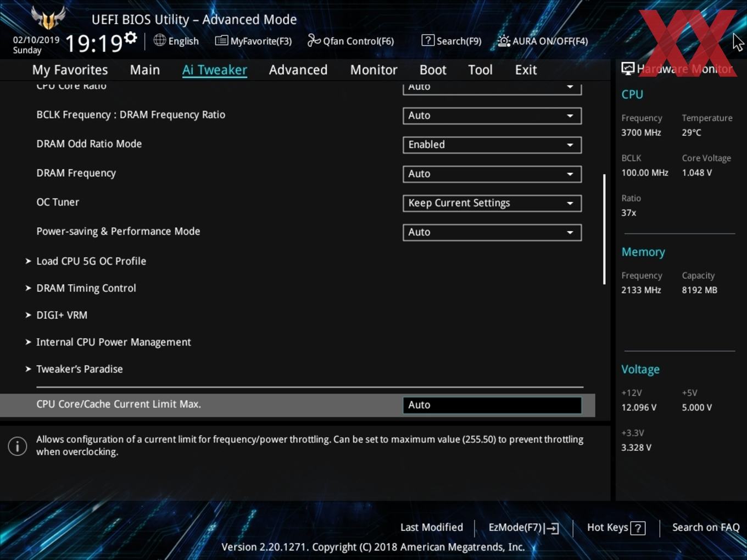Click the globe language icon
This screenshot has width=747, height=560.
[x=159, y=40]
